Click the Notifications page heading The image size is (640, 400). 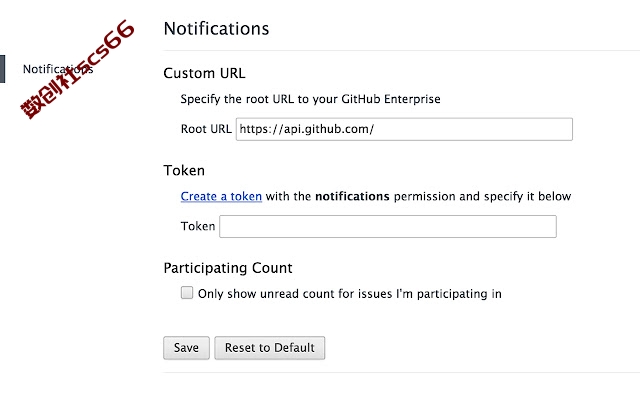[x=216, y=29]
